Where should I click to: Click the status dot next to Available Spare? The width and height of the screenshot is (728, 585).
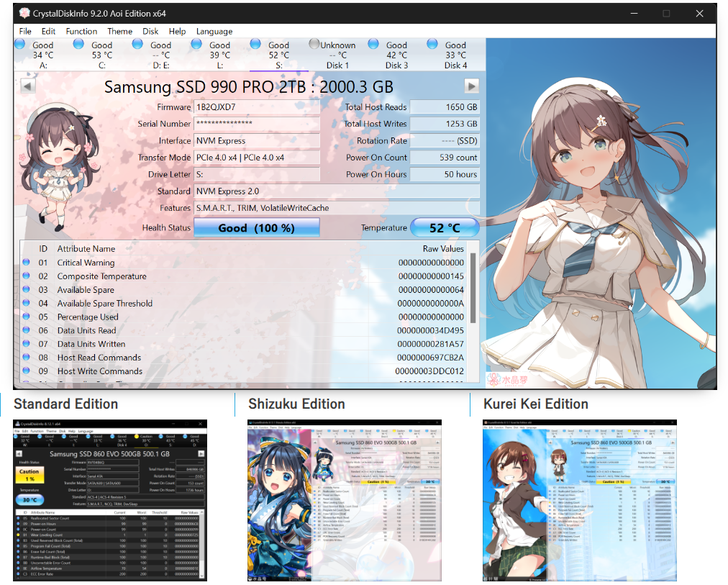coord(27,290)
